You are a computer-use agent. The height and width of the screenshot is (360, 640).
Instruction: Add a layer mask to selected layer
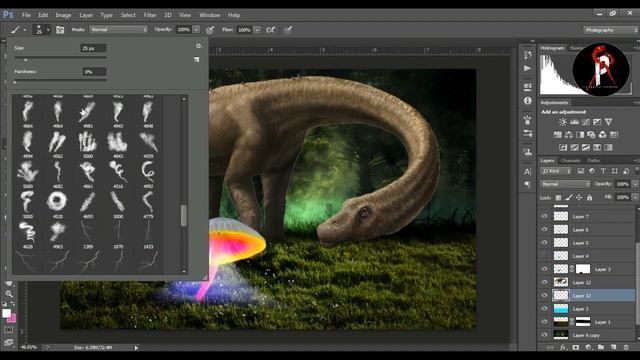click(576, 347)
